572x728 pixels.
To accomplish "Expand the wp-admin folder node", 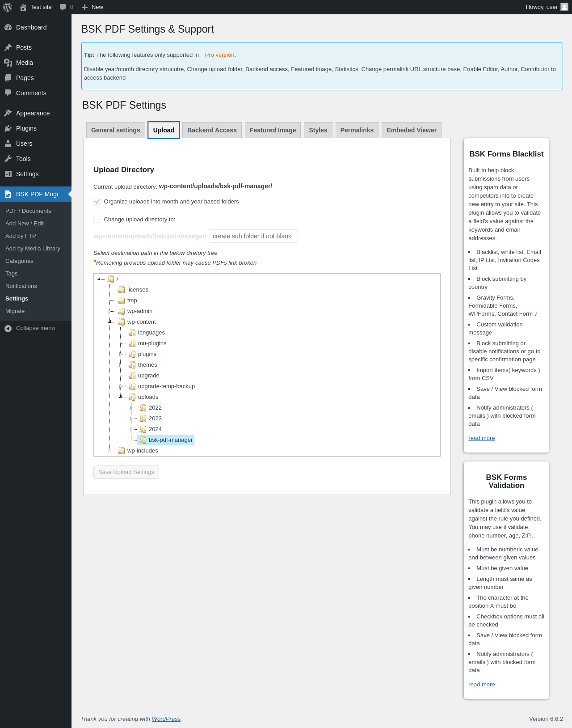I will coord(110,311).
